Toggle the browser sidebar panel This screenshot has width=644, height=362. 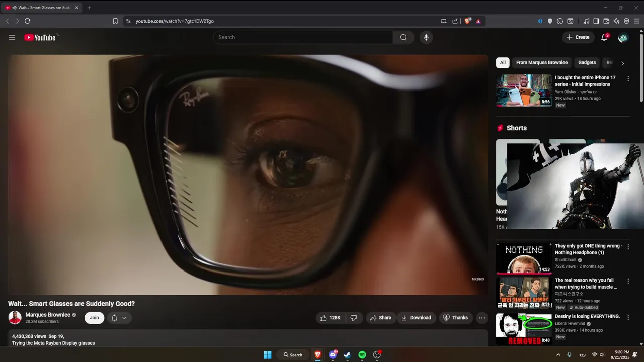596,21
